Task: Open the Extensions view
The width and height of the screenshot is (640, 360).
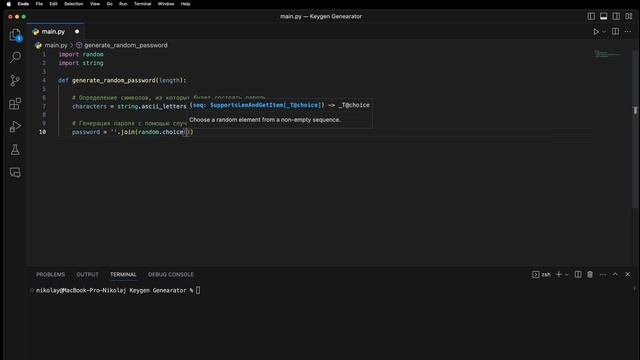Action: coord(15,104)
